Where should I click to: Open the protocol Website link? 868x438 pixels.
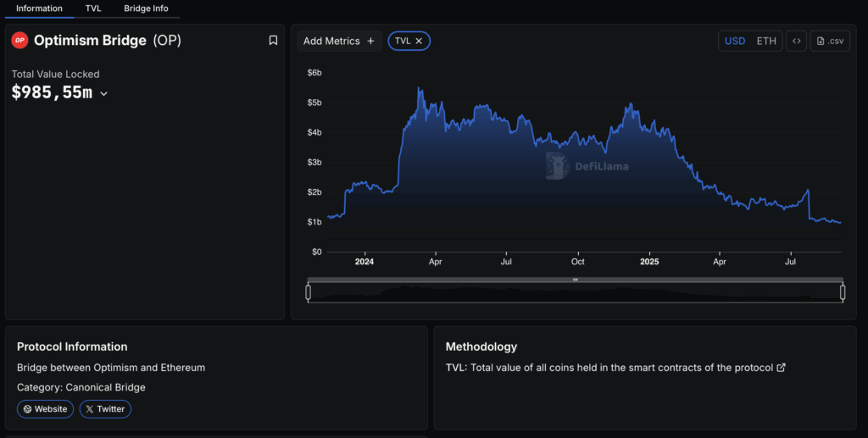click(x=46, y=409)
